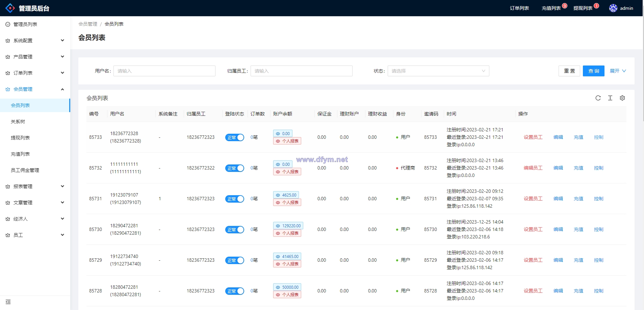Click 充值 for user 85733
The image size is (644, 310).
(x=578, y=137)
